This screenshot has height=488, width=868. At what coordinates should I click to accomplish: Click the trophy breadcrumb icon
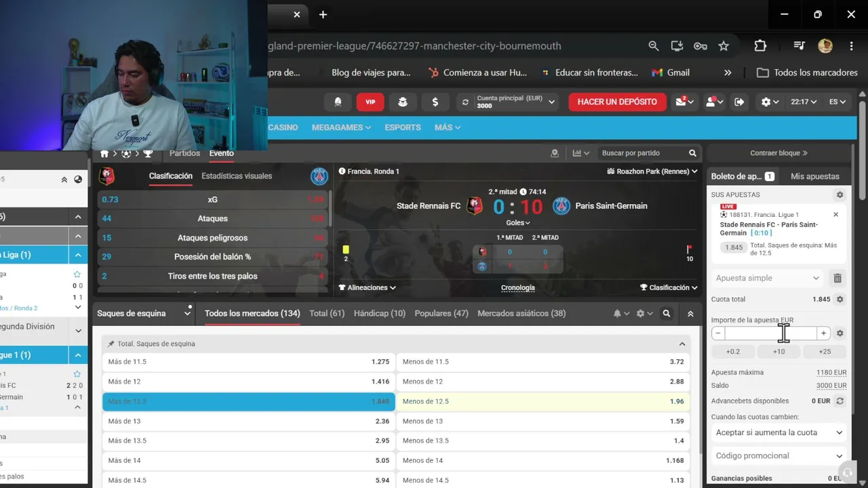tap(148, 154)
